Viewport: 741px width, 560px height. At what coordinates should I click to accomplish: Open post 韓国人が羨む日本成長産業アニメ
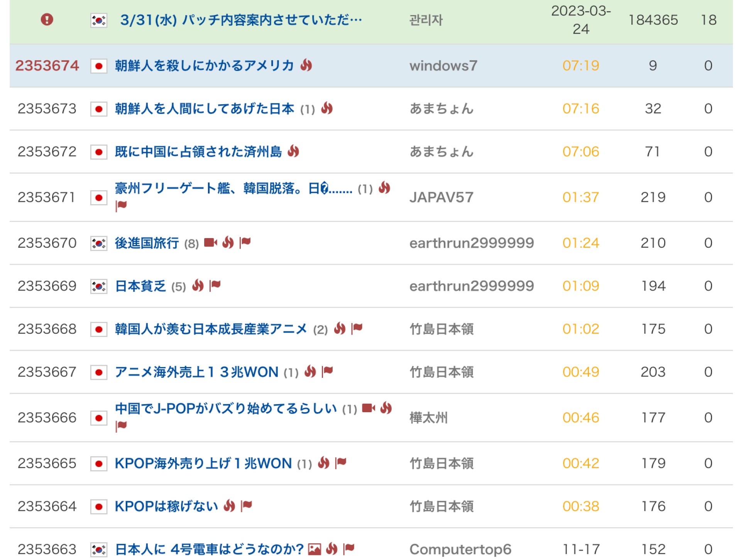pos(211,329)
